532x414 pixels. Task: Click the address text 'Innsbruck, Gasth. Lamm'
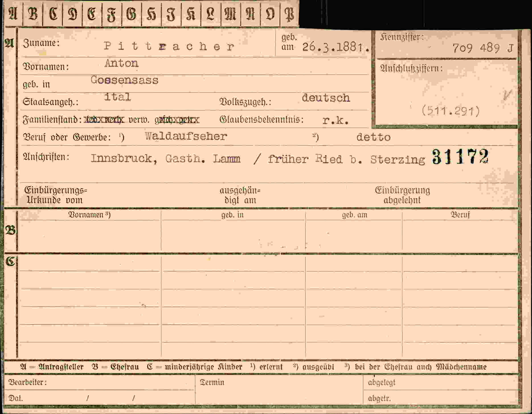coord(166,159)
